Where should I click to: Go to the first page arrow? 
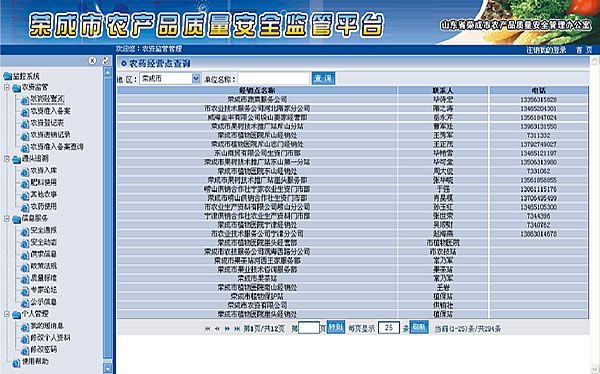207,328
